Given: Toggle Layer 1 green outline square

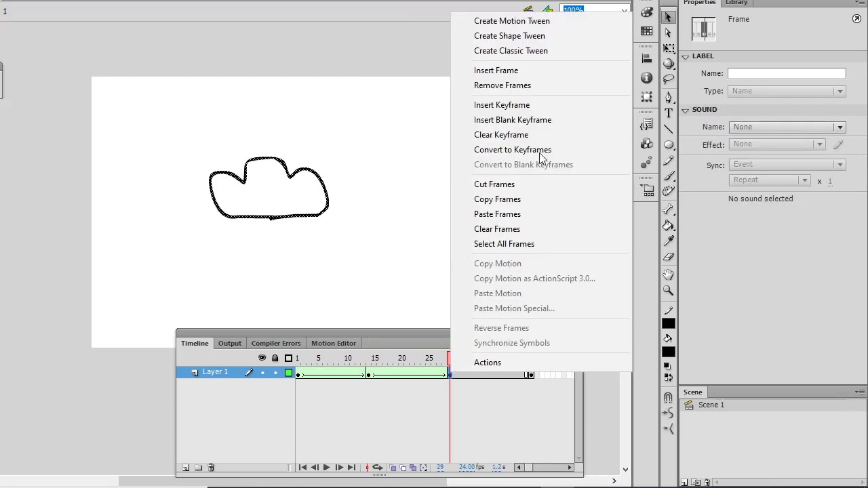Looking at the screenshot, I should click(x=288, y=372).
